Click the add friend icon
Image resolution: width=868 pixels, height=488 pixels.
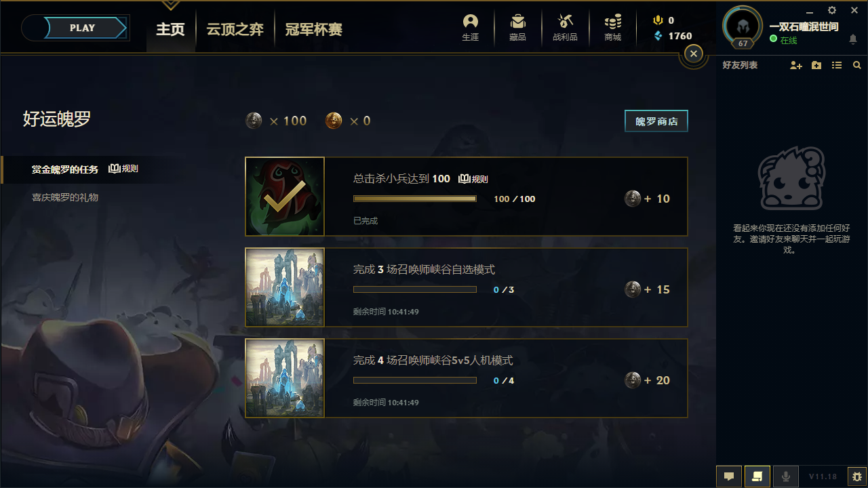(x=796, y=65)
